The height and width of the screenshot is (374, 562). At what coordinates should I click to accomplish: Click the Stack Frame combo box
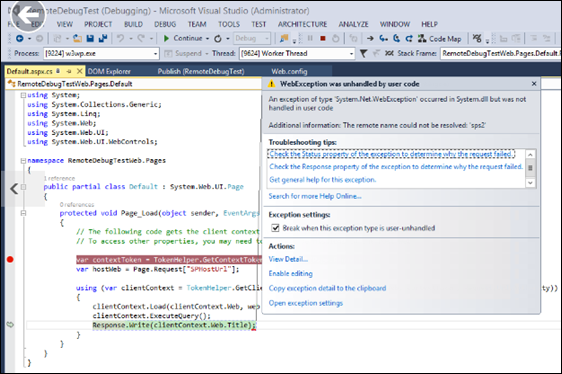coord(500,53)
